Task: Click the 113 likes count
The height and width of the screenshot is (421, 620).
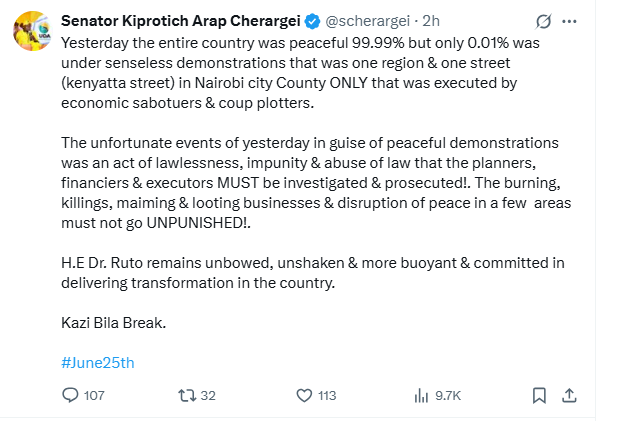Action: pyautogui.click(x=328, y=396)
